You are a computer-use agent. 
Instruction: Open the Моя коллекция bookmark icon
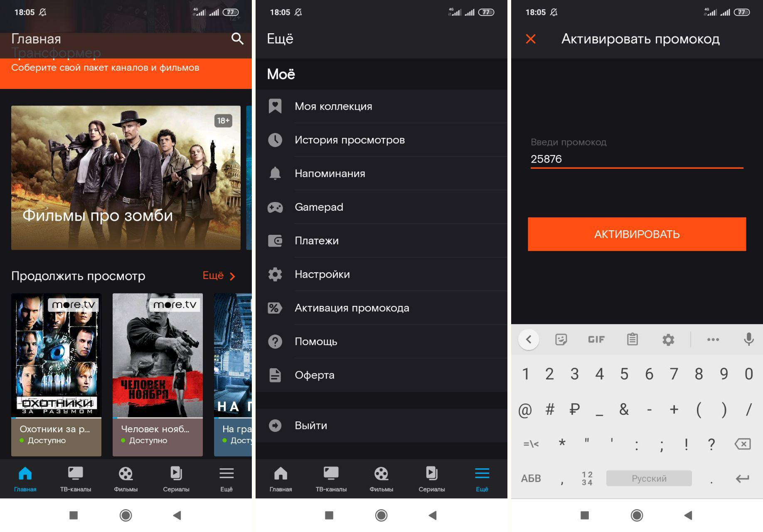point(275,106)
